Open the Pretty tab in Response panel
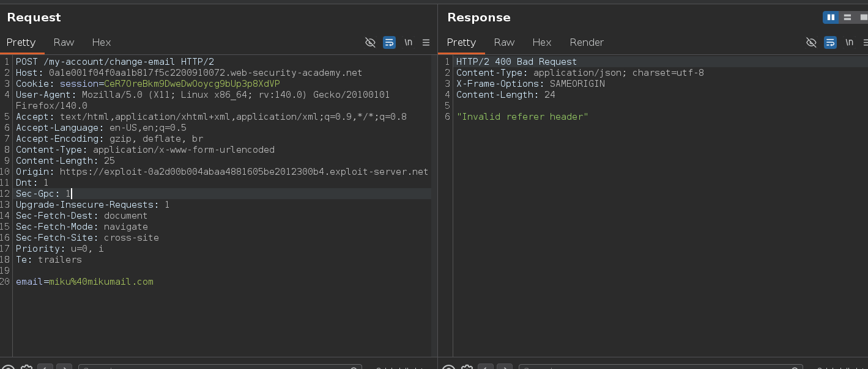This screenshot has height=369, width=868. click(461, 42)
